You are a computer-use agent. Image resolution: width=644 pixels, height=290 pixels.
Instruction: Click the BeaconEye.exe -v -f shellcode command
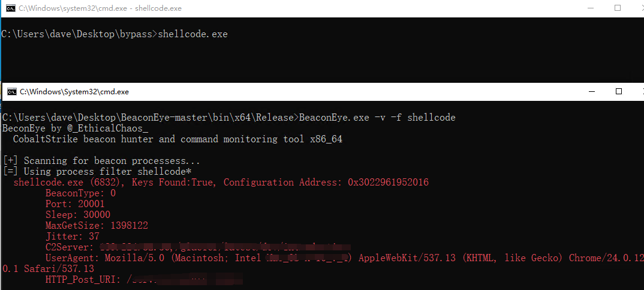(377, 118)
